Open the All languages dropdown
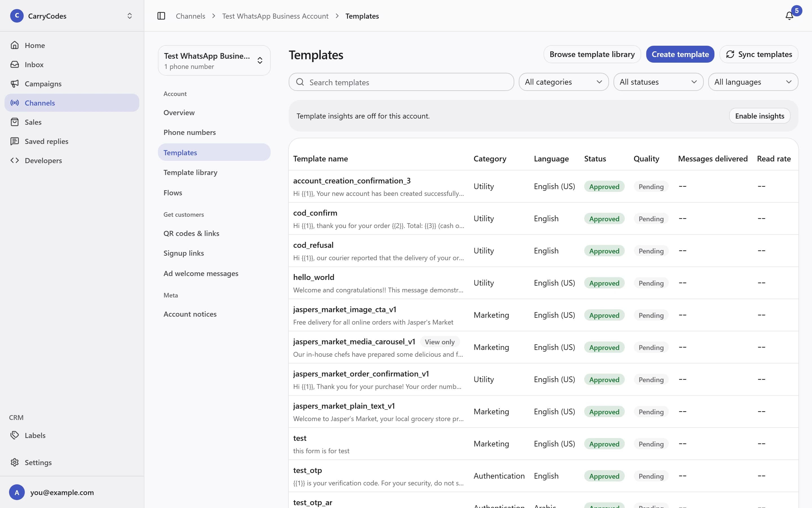 [x=753, y=82]
